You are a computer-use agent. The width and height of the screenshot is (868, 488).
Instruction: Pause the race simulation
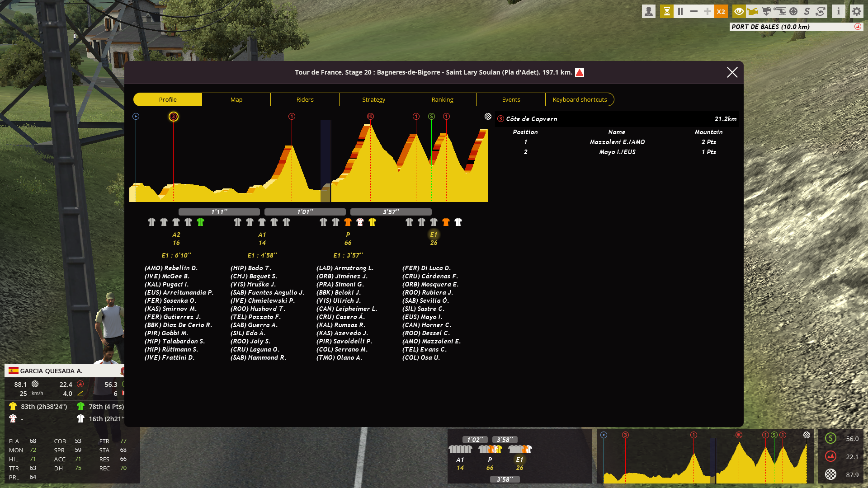[x=680, y=12]
